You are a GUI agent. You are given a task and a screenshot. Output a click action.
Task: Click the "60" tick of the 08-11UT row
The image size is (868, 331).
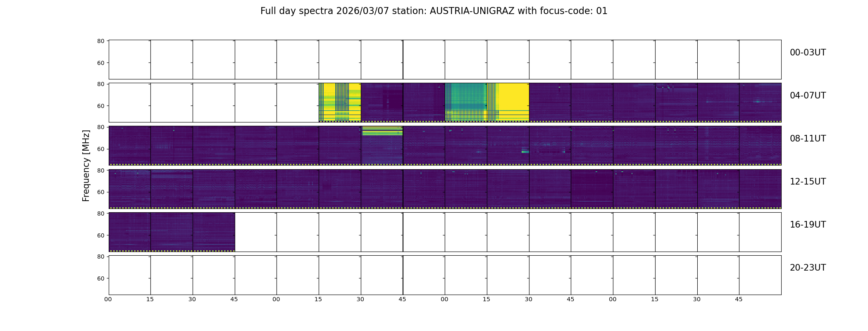pyautogui.click(x=100, y=149)
